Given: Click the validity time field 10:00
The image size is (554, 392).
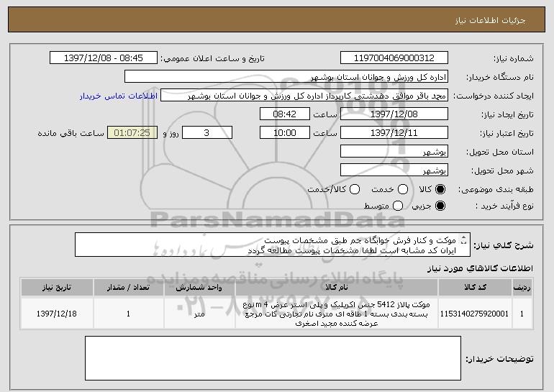Looking at the screenshot, I should pos(285,133).
